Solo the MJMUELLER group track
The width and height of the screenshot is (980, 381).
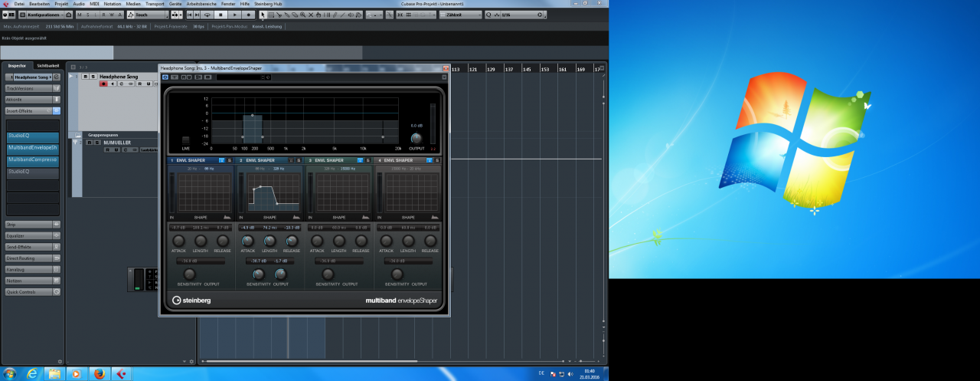pyautogui.click(x=96, y=142)
